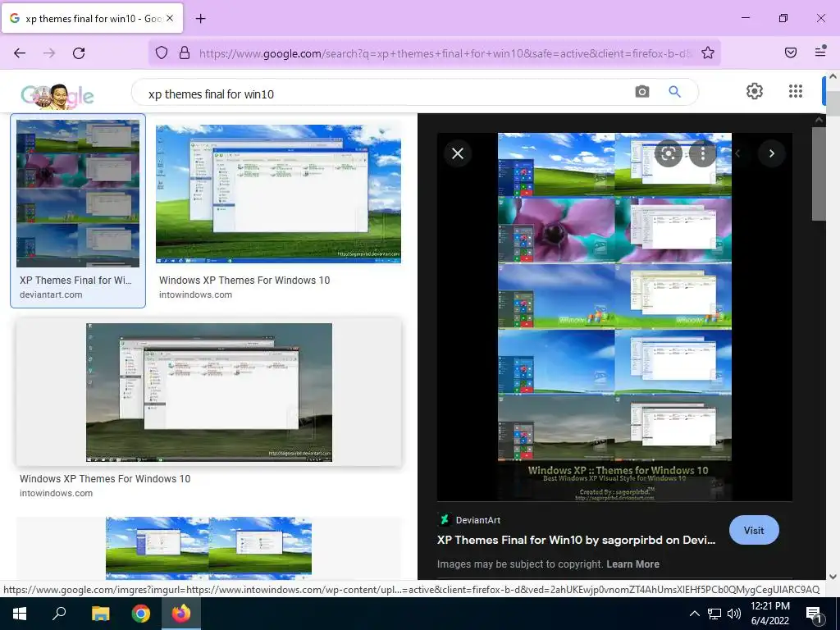Open the notification action center
The width and height of the screenshot is (840, 630).
(814, 614)
